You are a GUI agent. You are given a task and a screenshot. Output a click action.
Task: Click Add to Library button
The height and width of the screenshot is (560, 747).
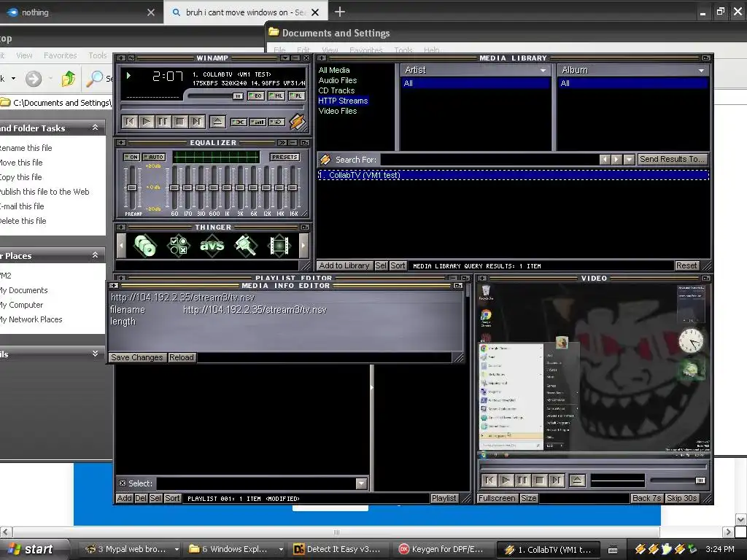click(344, 265)
